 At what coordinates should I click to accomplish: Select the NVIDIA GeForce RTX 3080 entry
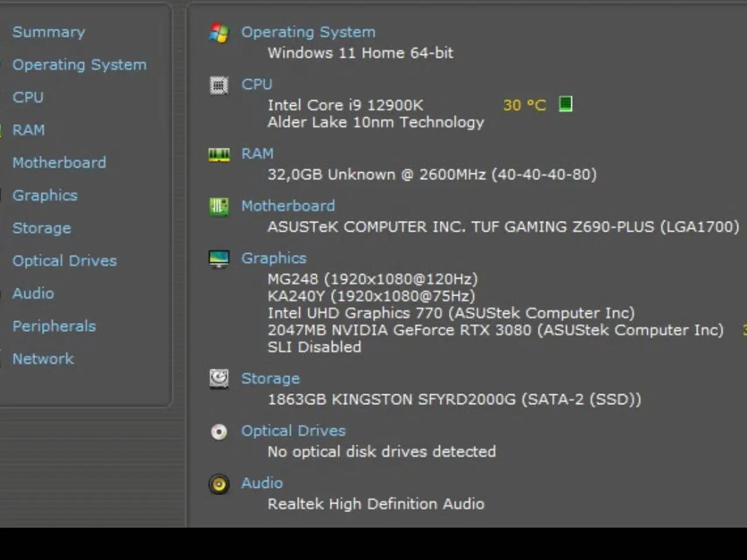coord(496,330)
